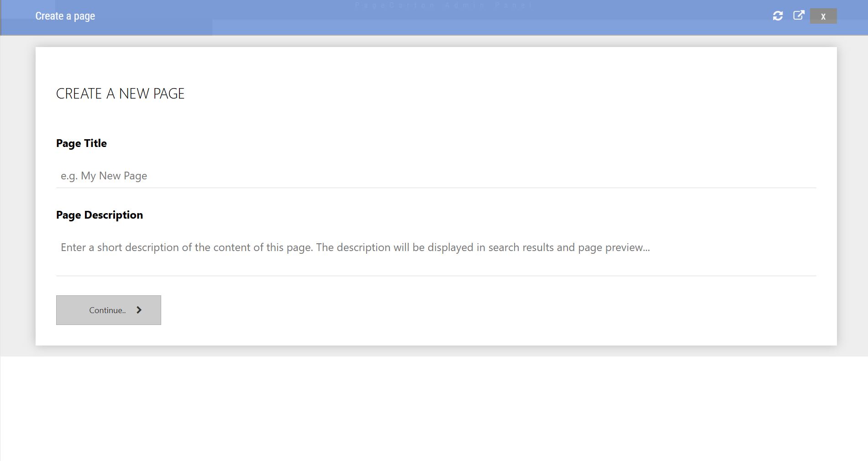Click the right chevron on Continue button

point(139,310)
